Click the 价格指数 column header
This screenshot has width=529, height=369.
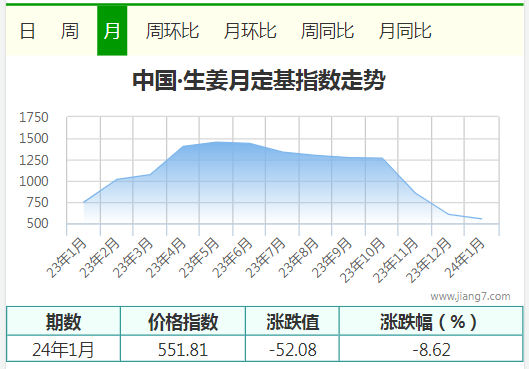[183, 321]
